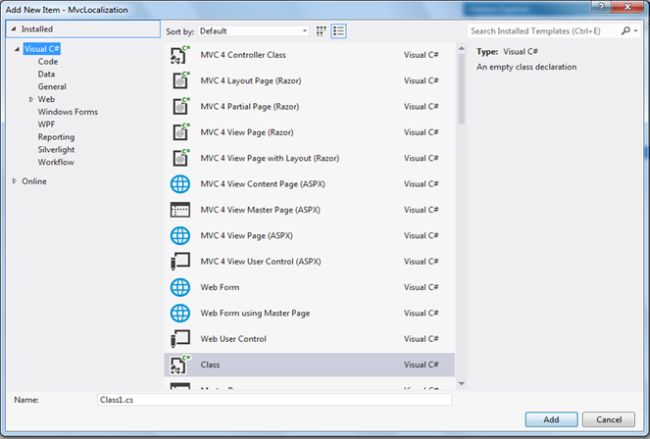This screenshot has height=439, width=650.
Task: Click the View Page with Layout (Razor) icon
Action: tap(180, 158)
